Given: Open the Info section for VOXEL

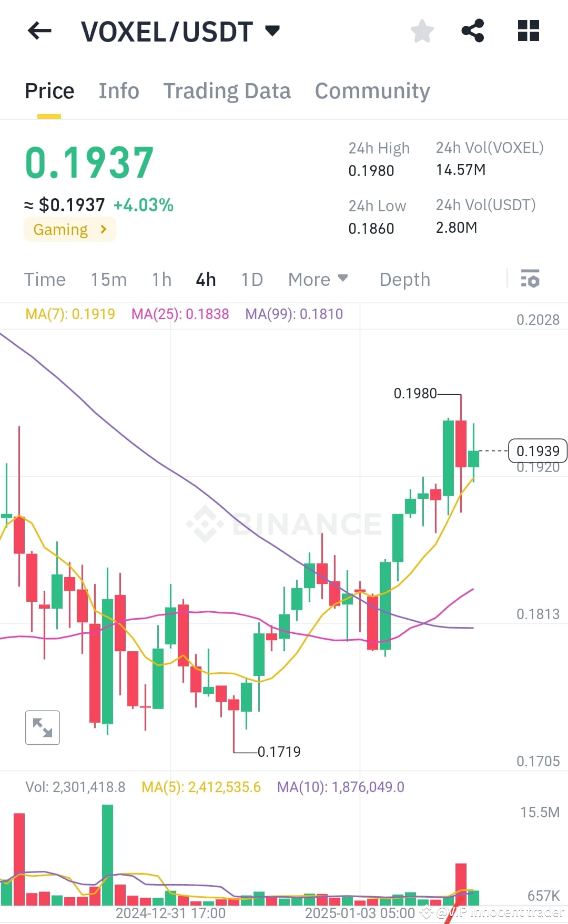Looking at the screenshot, I should [x=118, y=90].
